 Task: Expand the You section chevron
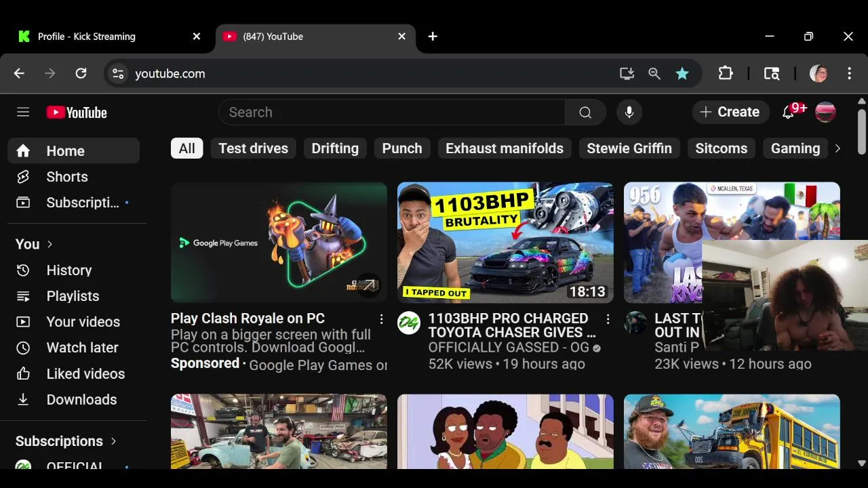50,245
